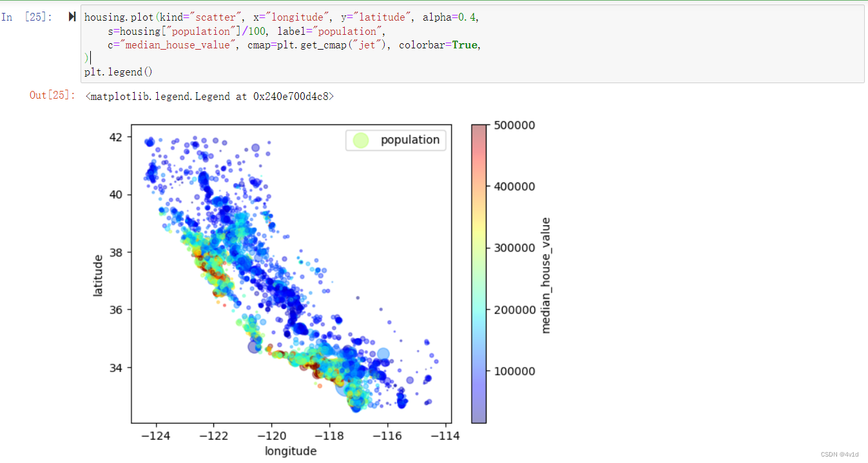
Task: Click the longitude axis label
Action: [291, 451]
